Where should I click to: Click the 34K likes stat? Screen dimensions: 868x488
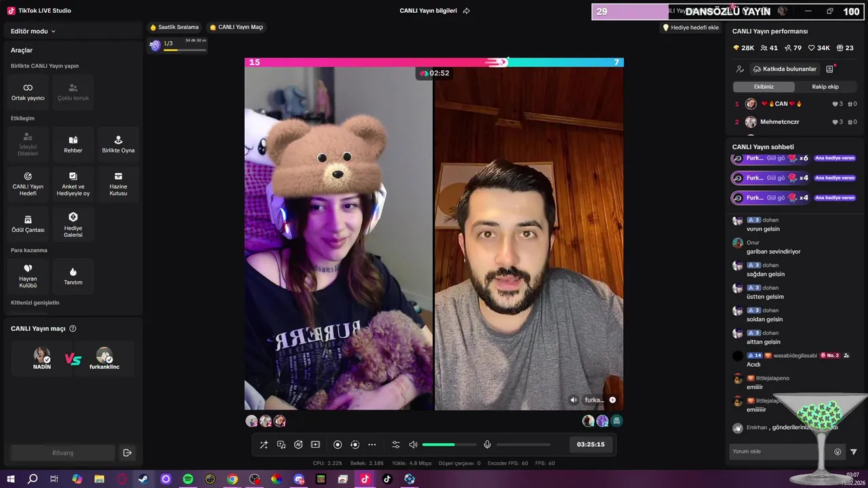819,48
